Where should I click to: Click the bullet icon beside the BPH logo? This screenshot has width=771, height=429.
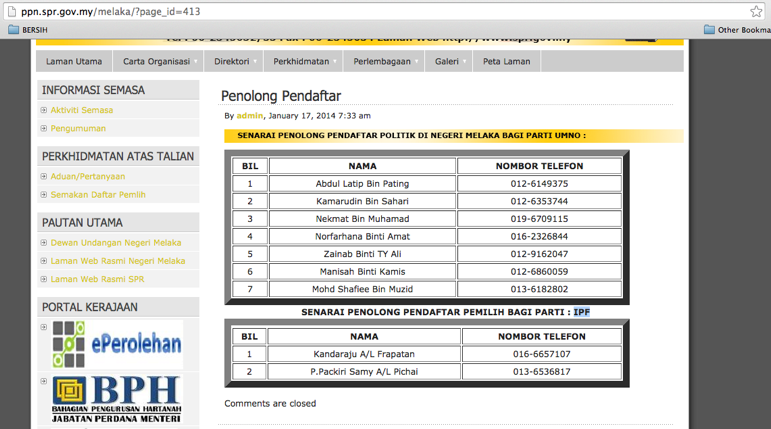pos(44,381)
